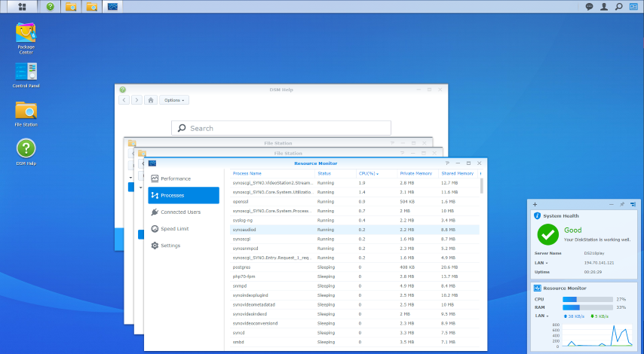Open Settings in Resource Monitor sidebar

tap(183, 246)
